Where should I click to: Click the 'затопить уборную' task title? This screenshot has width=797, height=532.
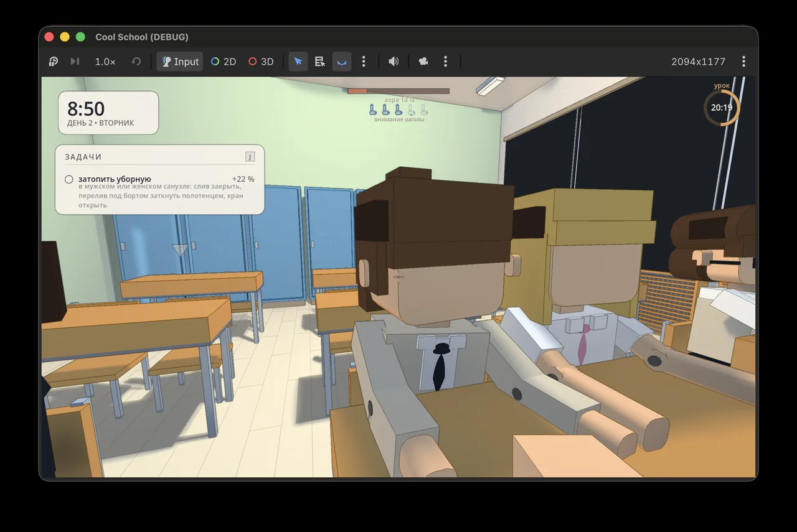click(x=115, y=179)
